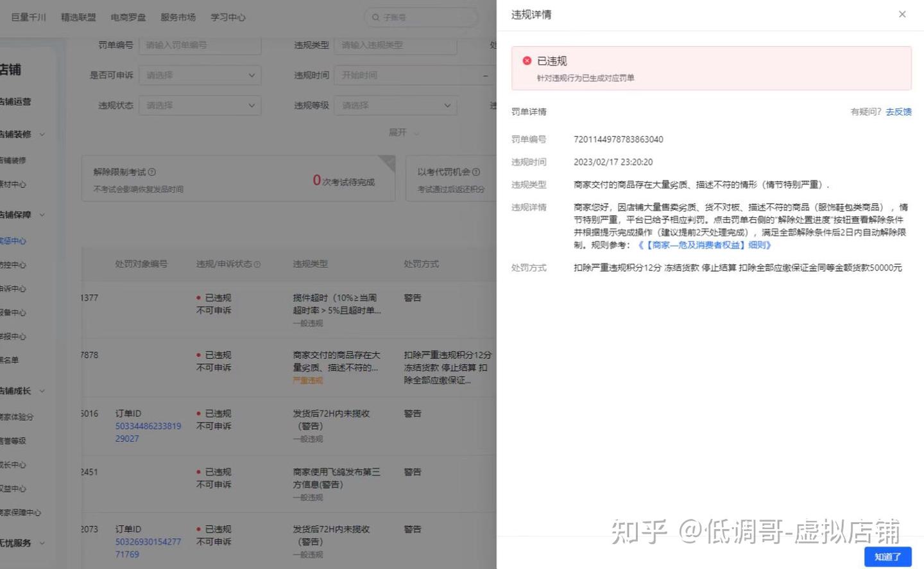This screenshot has height=569, width=924.
Task: Click the 商家使用飞鸽发布第三方信息(警告) cell
Action: tap(337, 484)
